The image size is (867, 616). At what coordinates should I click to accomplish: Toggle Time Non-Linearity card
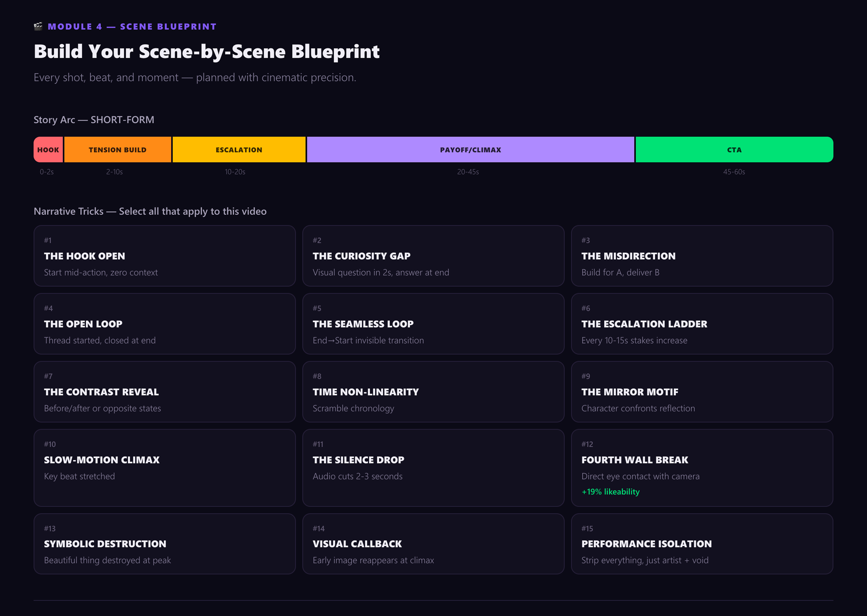click(x=433, y=392)
